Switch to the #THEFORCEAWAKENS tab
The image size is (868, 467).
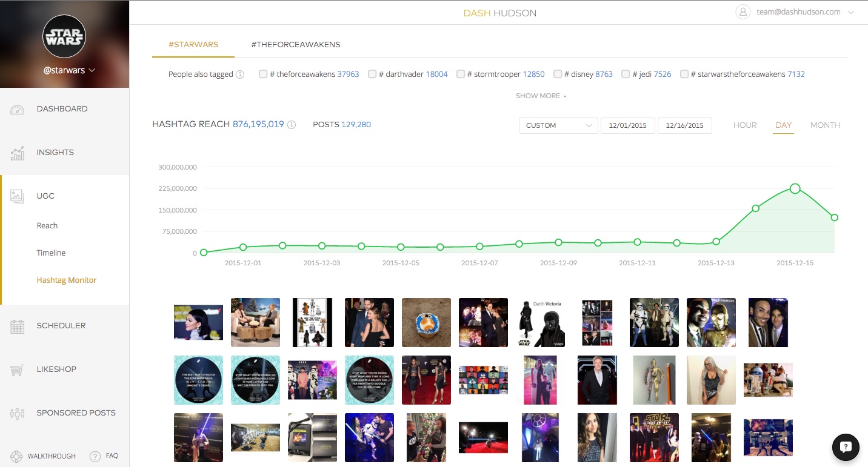[296, 45]
